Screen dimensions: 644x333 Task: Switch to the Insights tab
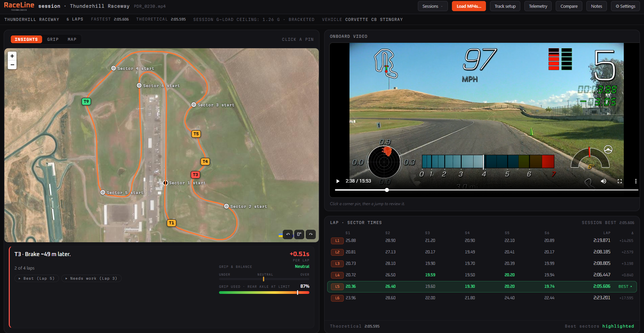pyautogui.click(x=26, y=39)
